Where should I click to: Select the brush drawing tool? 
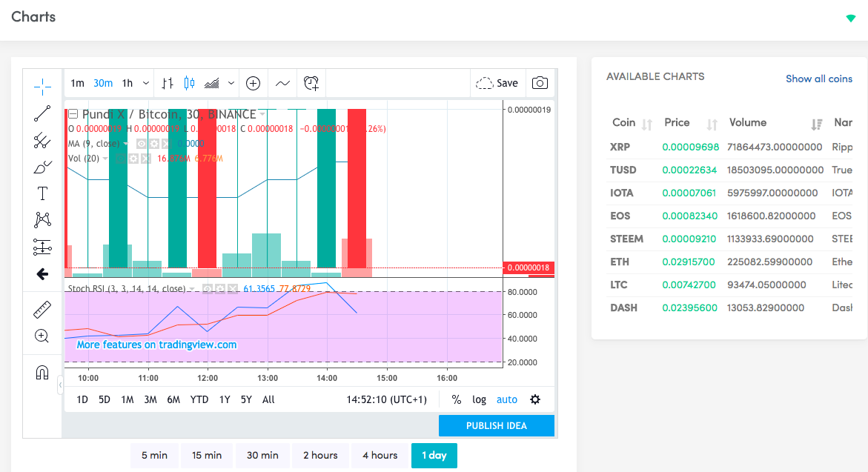[x=42, y=167]
